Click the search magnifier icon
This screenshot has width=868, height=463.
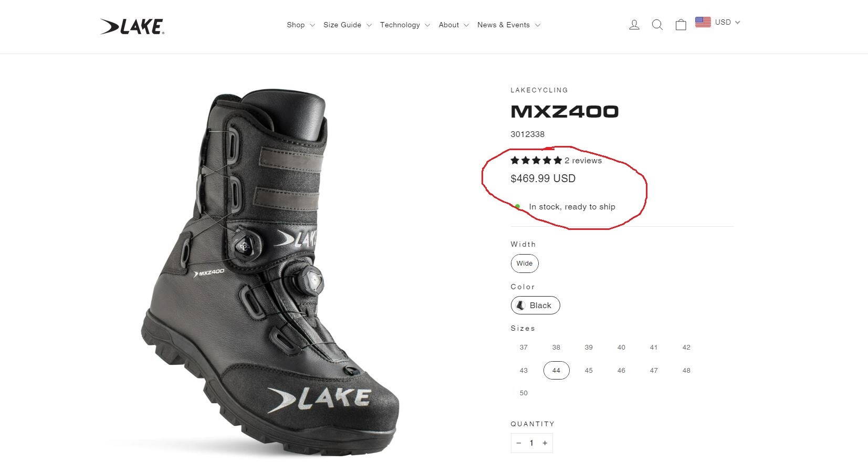click(657, 25)
